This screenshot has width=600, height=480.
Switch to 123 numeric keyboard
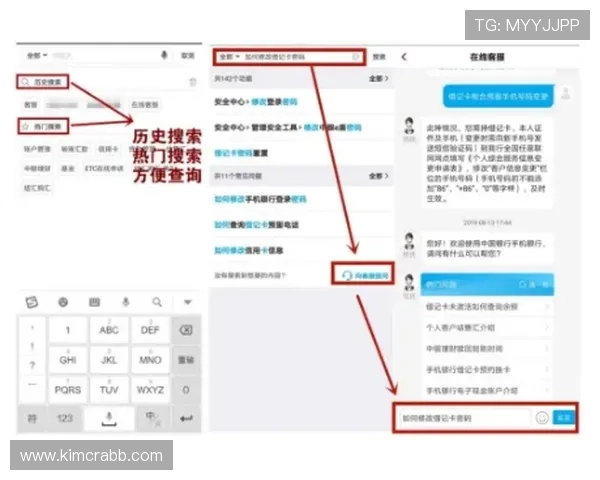[x=65, y=419]
